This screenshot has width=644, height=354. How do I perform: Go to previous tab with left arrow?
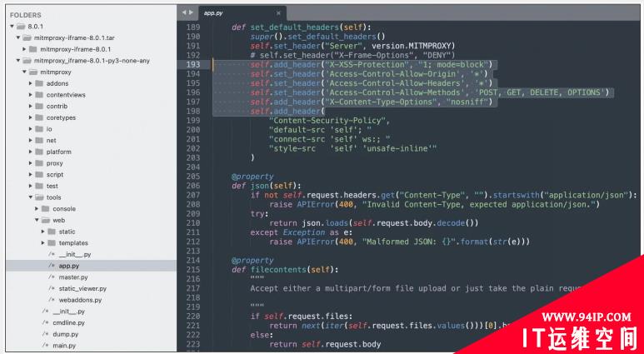pos(184,12)
